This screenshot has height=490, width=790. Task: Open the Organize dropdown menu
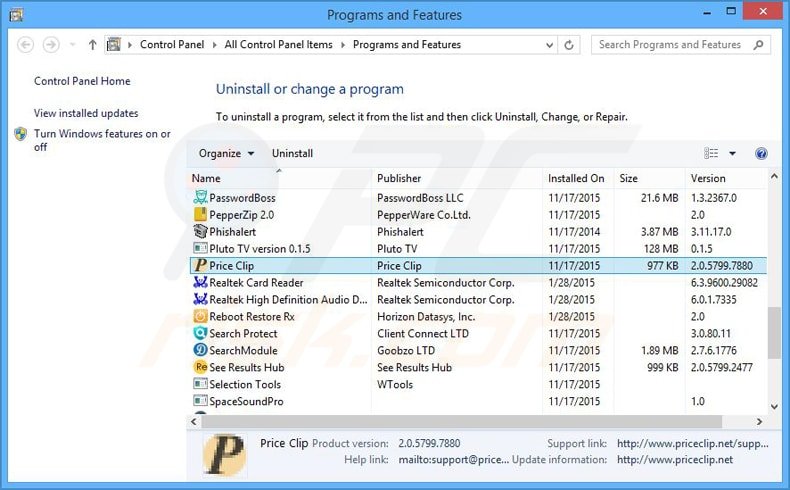click(226, 154)
